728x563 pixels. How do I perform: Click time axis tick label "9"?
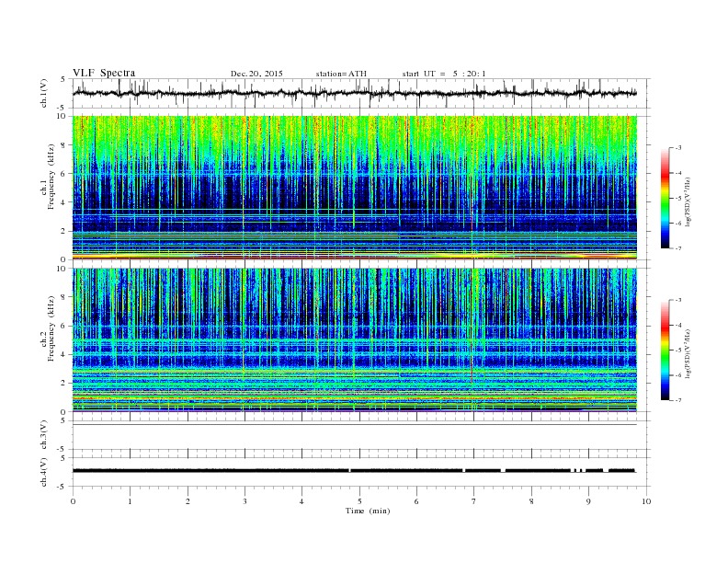(588, 501)
